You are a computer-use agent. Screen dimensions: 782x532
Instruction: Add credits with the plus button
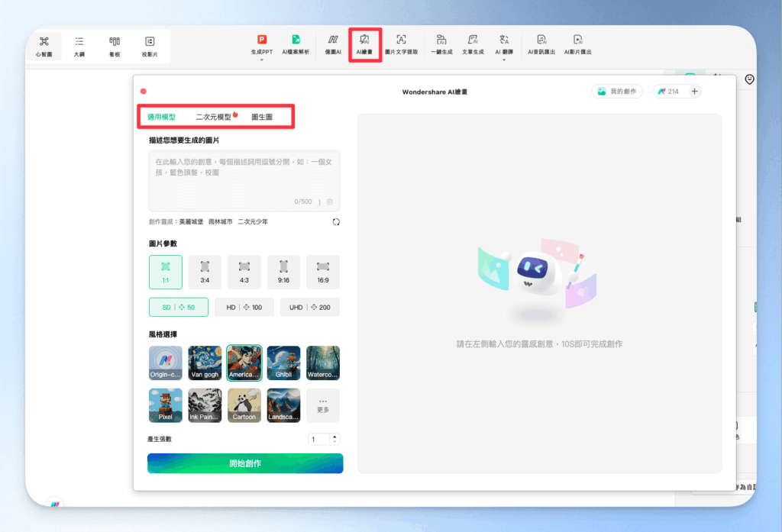[x=694, y=92]
